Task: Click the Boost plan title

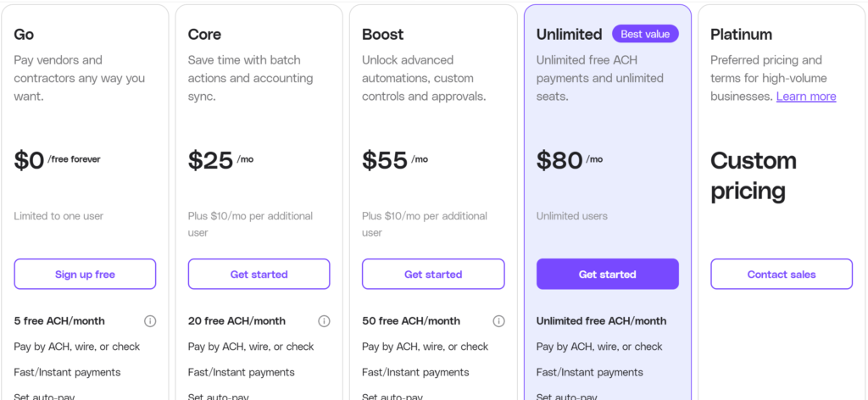Action: [383, 35]
